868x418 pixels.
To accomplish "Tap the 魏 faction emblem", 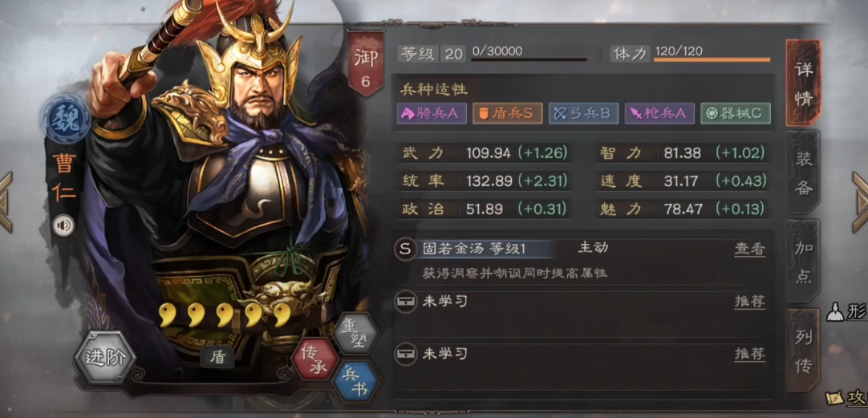I will point(67,120).
